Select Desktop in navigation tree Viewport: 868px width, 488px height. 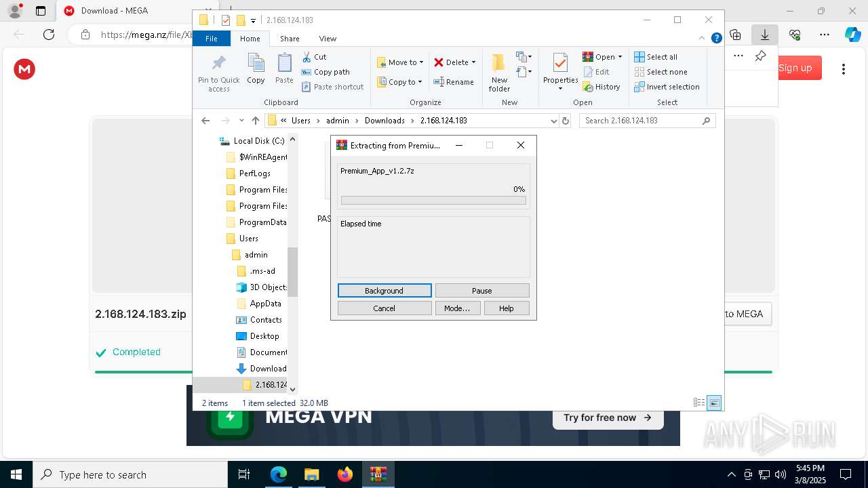(257, 336)
